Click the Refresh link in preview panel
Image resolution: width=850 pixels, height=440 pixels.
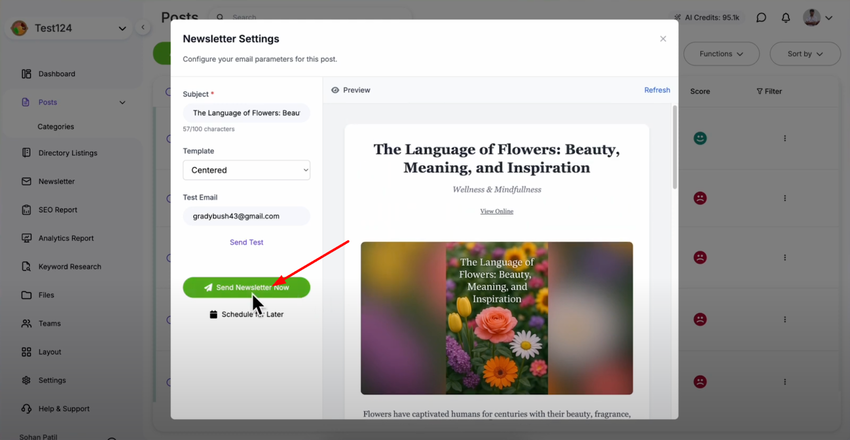657,90
